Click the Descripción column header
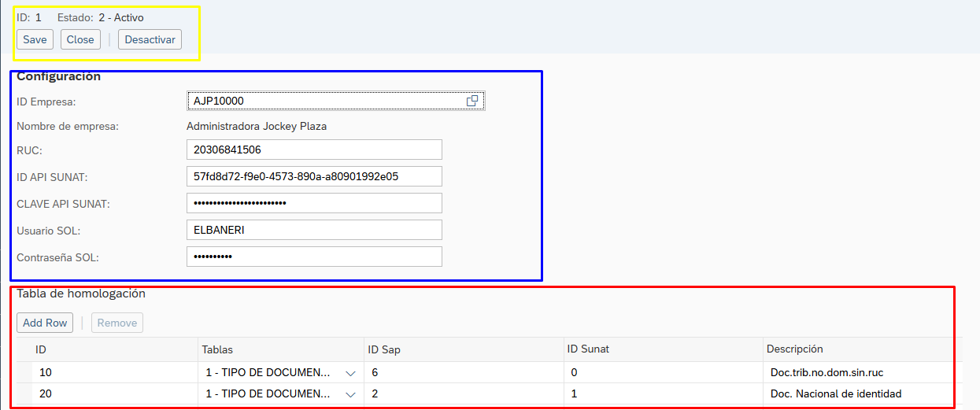 pos(797,349)
